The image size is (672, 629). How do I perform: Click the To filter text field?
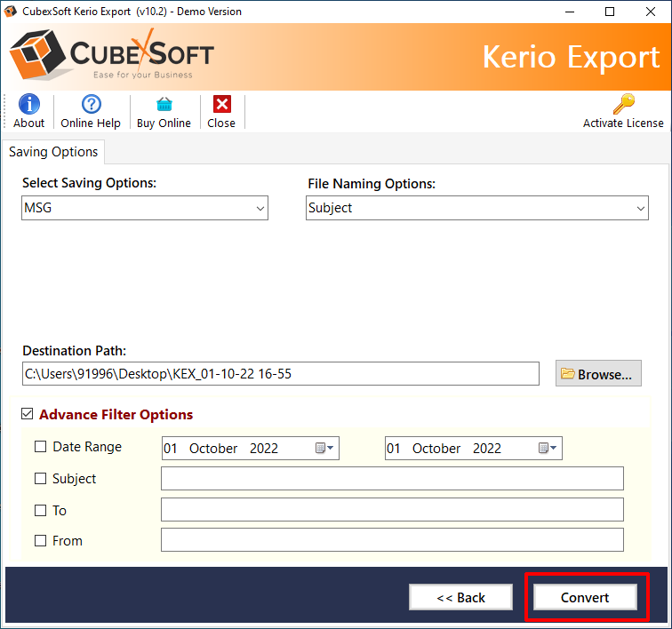pyautogui.click(x=392, y=509)
